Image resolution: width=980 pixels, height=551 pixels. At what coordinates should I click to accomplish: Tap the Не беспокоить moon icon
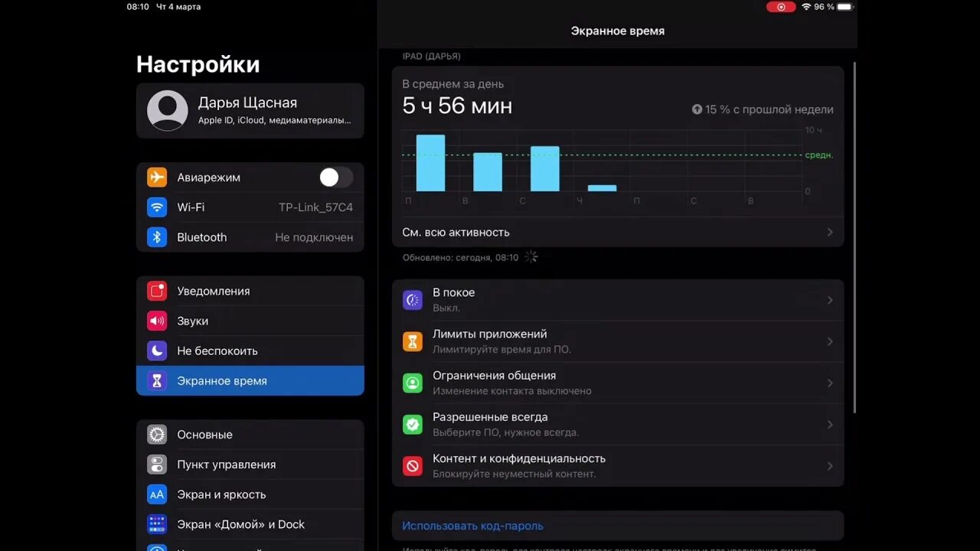(157, 350)
